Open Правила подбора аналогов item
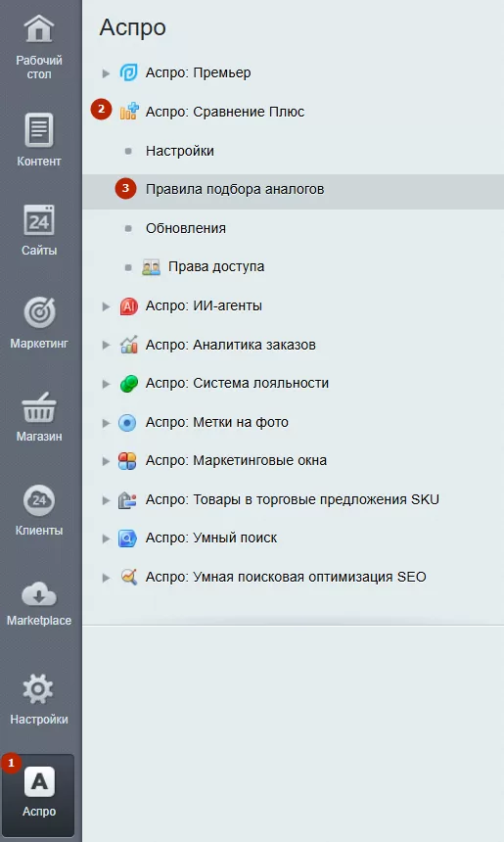This screenshot has width=504, height=842. (x=235, y=189)
